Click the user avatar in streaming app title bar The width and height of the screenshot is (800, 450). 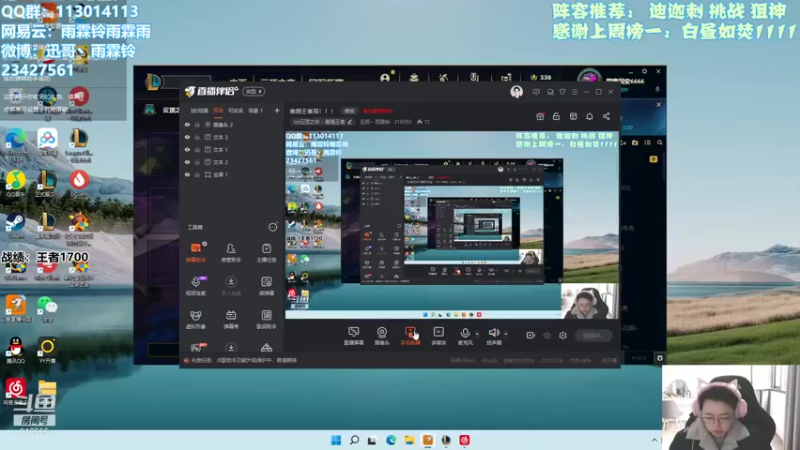(516, 92)
